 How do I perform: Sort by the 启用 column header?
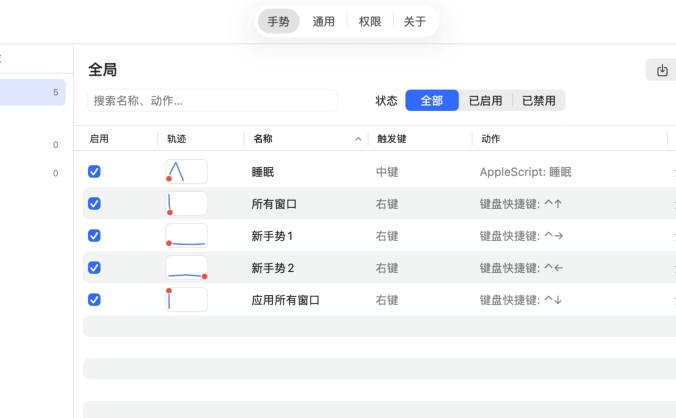(99, 139)
